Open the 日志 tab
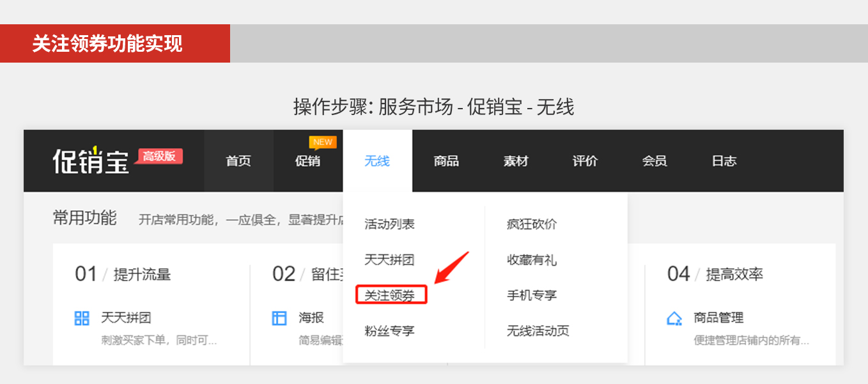This screenshot has width=868, height=384. (x=724, y=161)
